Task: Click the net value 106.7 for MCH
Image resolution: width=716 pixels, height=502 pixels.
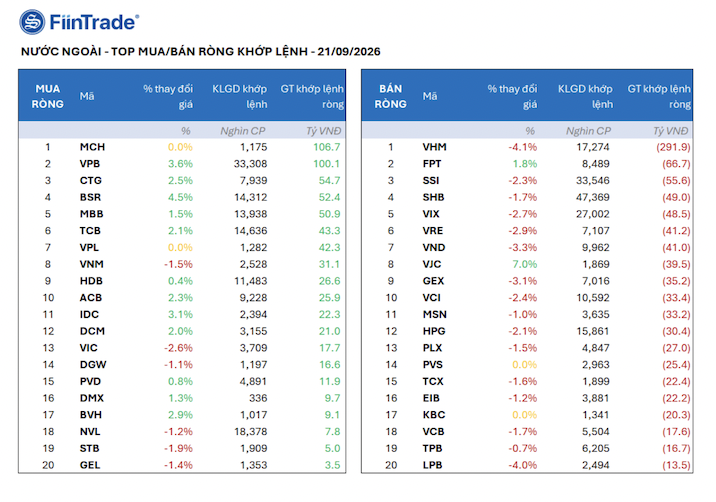Action: coord(326,147)
